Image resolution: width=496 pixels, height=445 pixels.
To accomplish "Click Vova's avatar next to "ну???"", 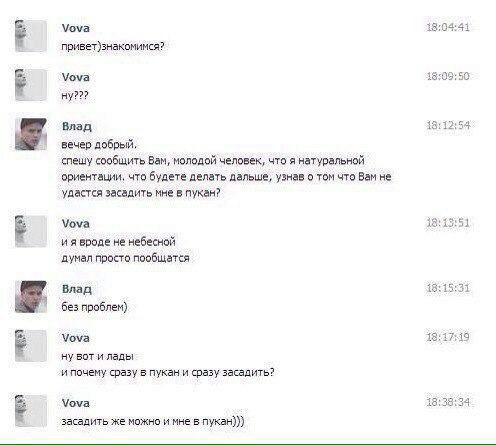I will (31, 85).
